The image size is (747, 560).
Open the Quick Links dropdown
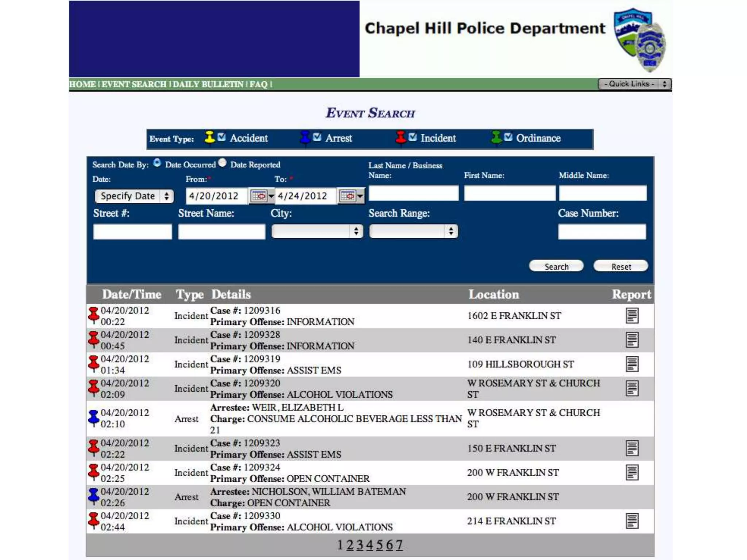tap(634, 84)
